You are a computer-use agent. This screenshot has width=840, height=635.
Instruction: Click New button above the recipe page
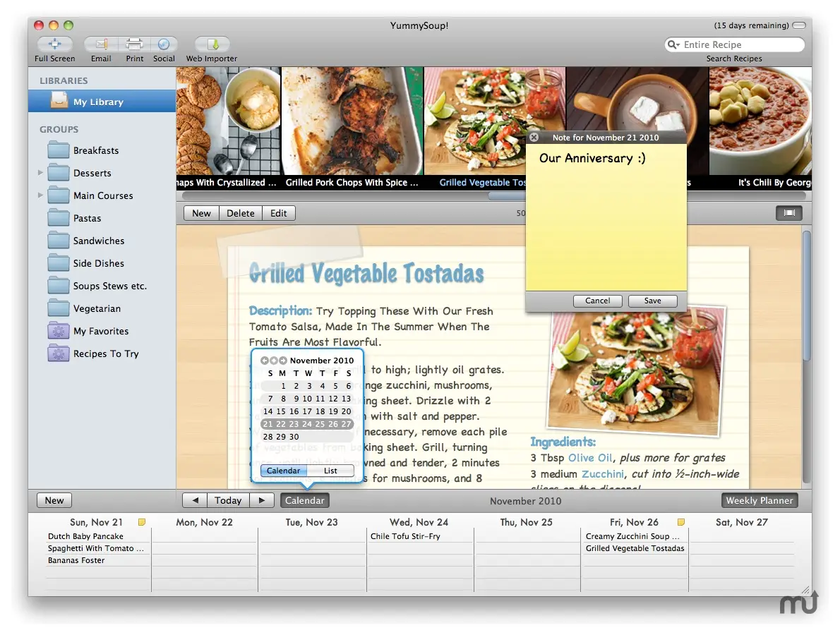click(x=201, y=213)
